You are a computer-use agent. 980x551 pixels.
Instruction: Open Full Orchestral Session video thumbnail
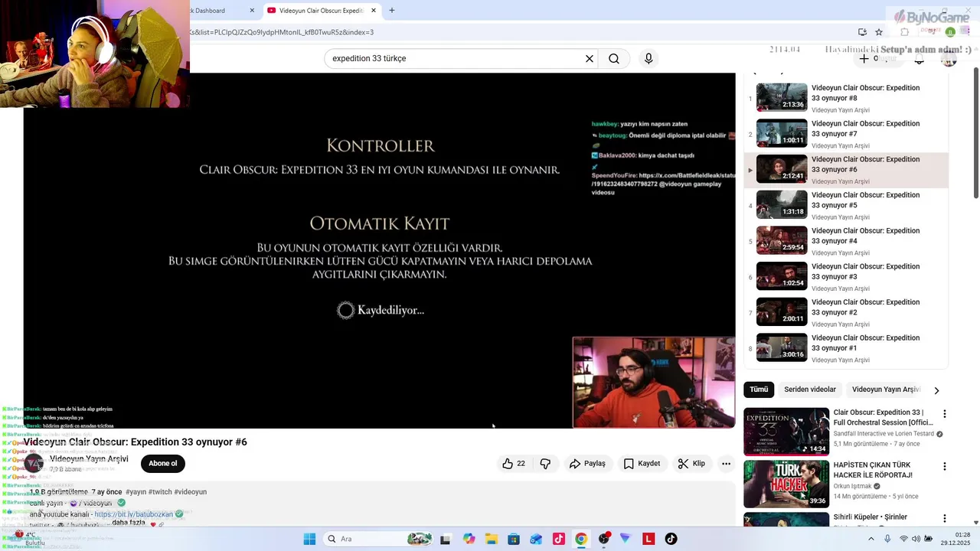(x=786, y=432)
